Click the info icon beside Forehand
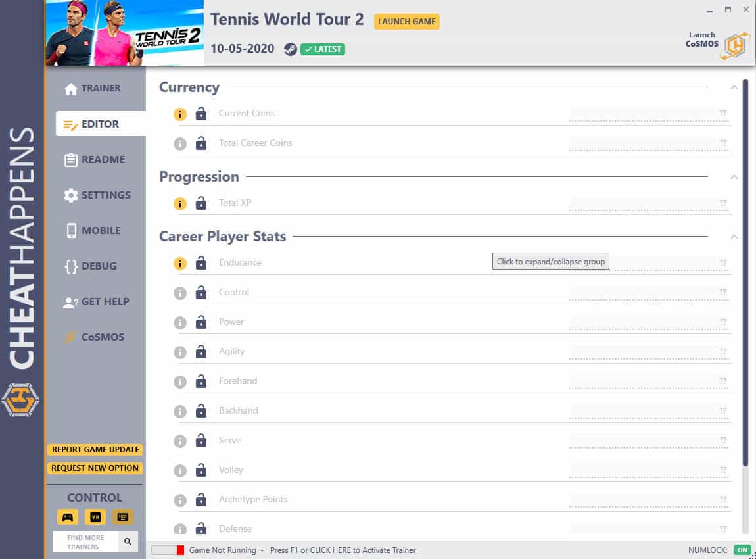Image resolution: width=756 pixels, height=559 pixels. tap(180, 382)
